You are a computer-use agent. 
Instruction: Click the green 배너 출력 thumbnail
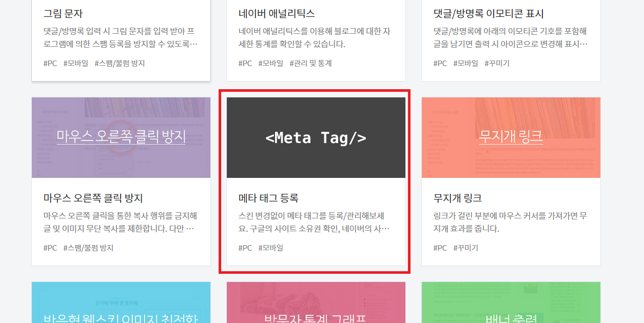pyautogui.click(x=511, y=302)
